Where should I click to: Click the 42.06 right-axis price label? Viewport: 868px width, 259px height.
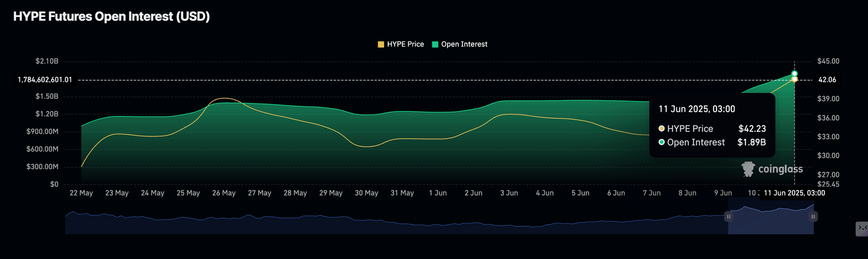(827, 80)
